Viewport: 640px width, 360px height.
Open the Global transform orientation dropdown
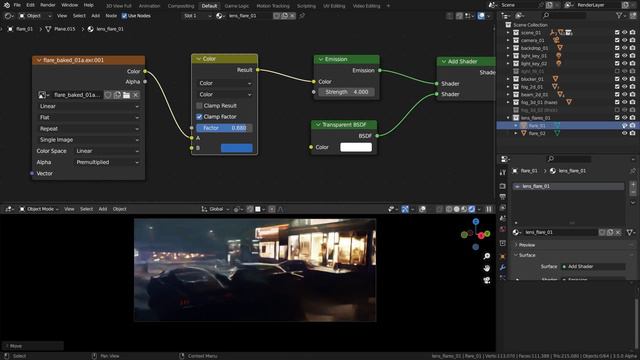pos(216,209)
